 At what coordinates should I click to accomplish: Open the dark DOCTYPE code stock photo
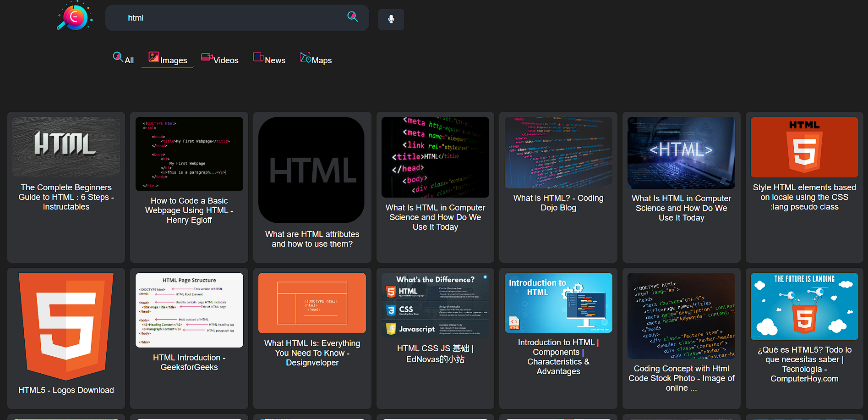681,316
